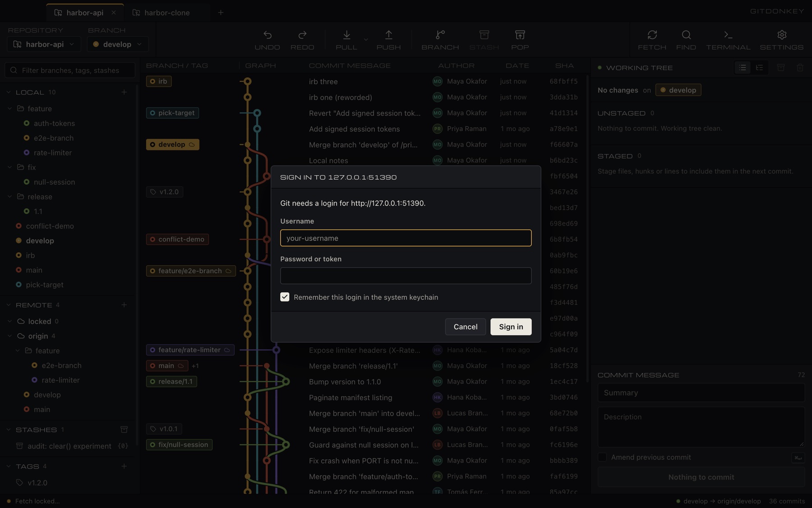The width and height of the screenshot is (812, 508).
Task: Open Find from the toolbar
Action: point(686,40)
